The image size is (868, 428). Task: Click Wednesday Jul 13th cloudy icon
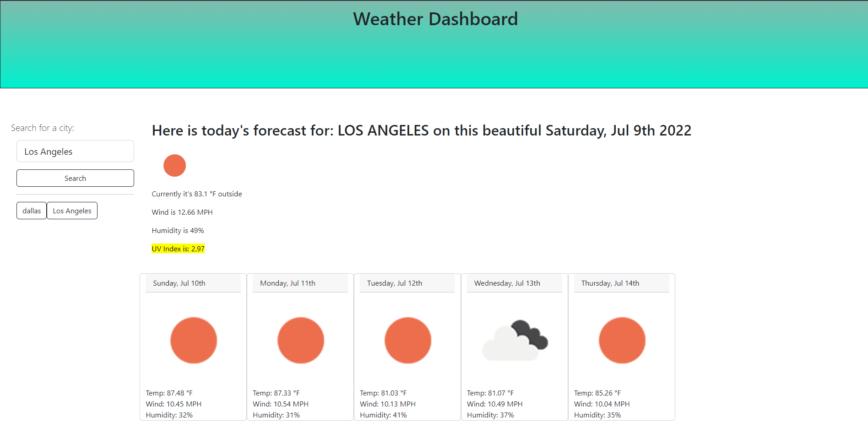coord(515,340)
